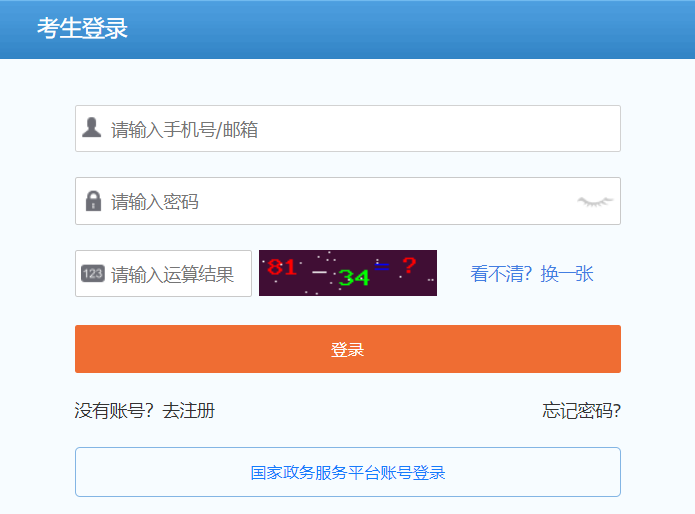Viewport: 695px width, 514px height.
Task: Click the padlock icon in password field
Action: coord(93,201)
